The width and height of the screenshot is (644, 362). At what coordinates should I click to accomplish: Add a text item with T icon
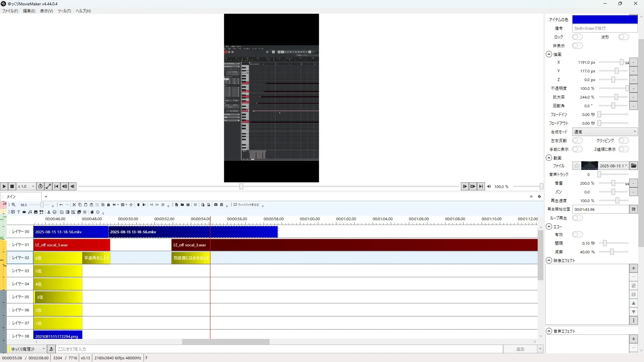18,212
